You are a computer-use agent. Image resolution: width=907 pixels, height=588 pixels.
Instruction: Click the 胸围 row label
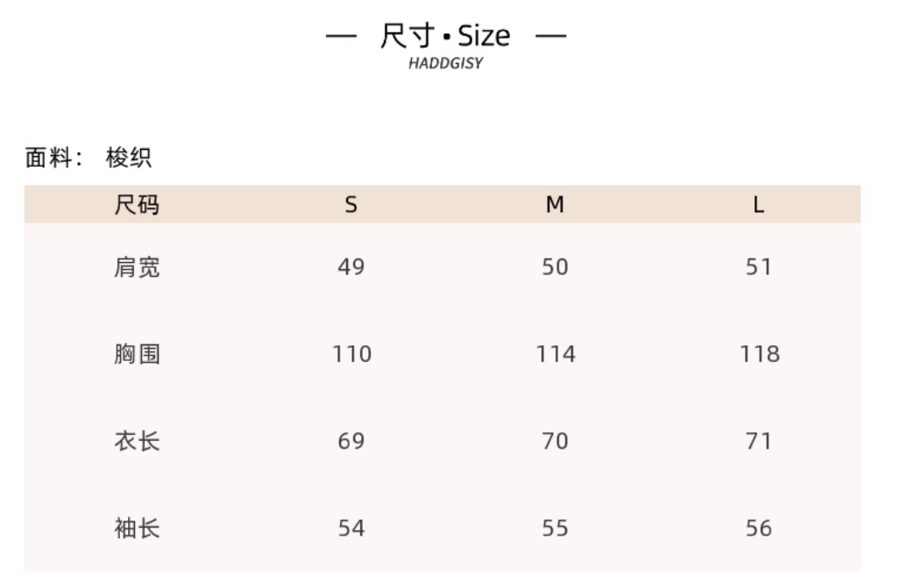click(x=137, y=354)
